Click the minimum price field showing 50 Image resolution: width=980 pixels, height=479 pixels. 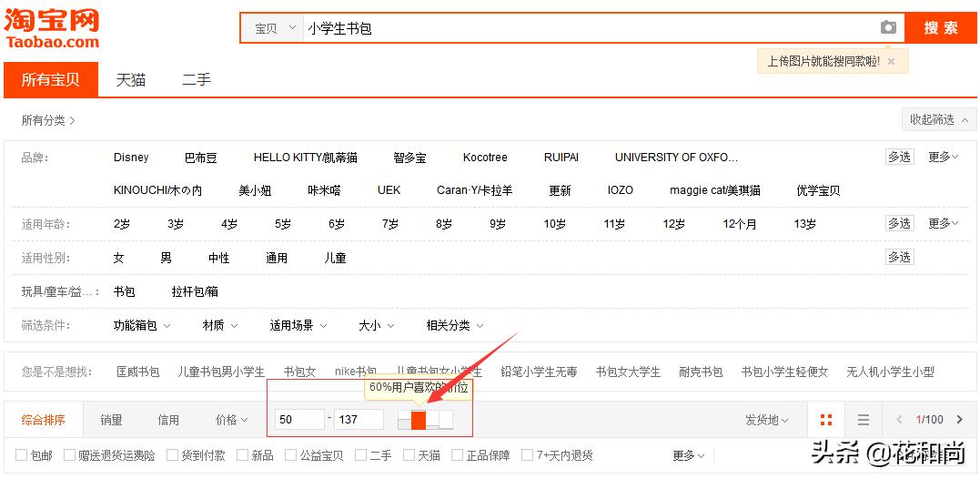click(x=300, y=420)
